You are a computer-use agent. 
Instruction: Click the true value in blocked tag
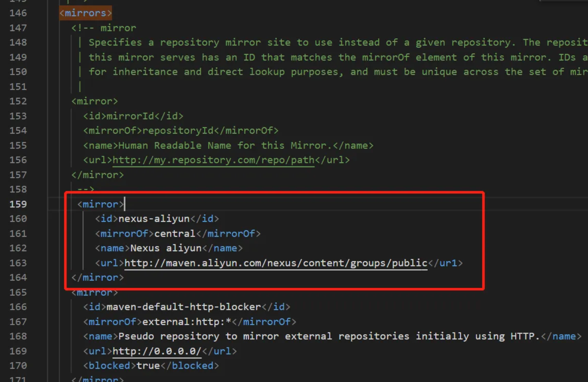[x=148, y=366]
